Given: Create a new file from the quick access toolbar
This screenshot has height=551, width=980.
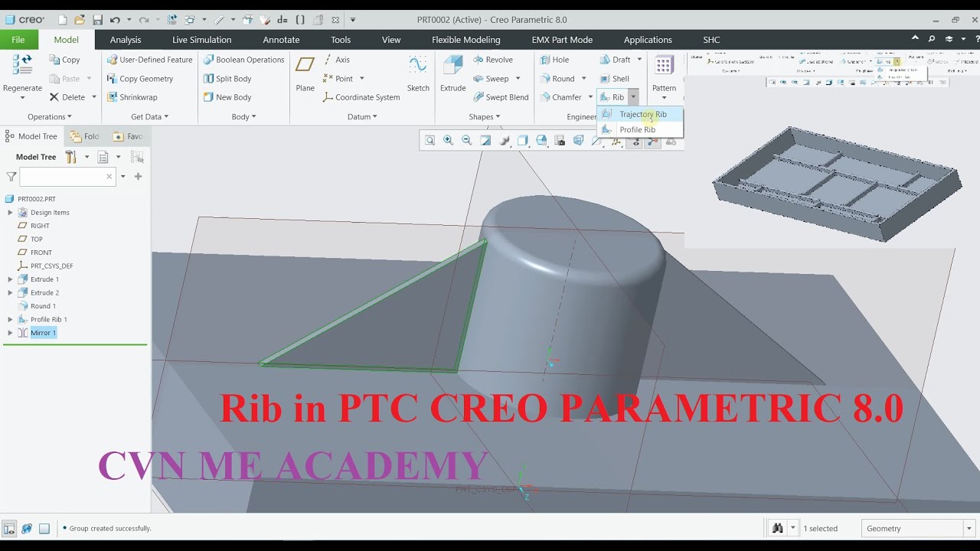Looking at the screenshot, I should (63, 19).
